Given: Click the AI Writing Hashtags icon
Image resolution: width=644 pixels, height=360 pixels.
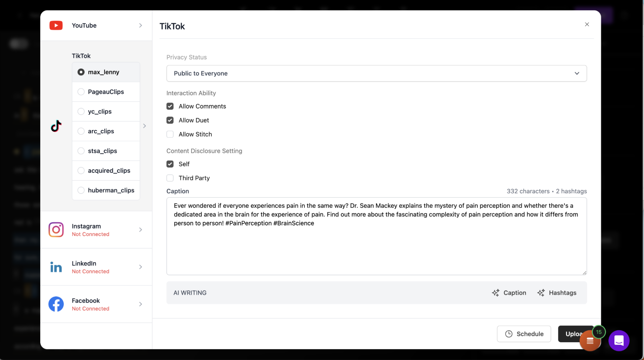Looking at the screenshot, I should (x=541, y=293).
